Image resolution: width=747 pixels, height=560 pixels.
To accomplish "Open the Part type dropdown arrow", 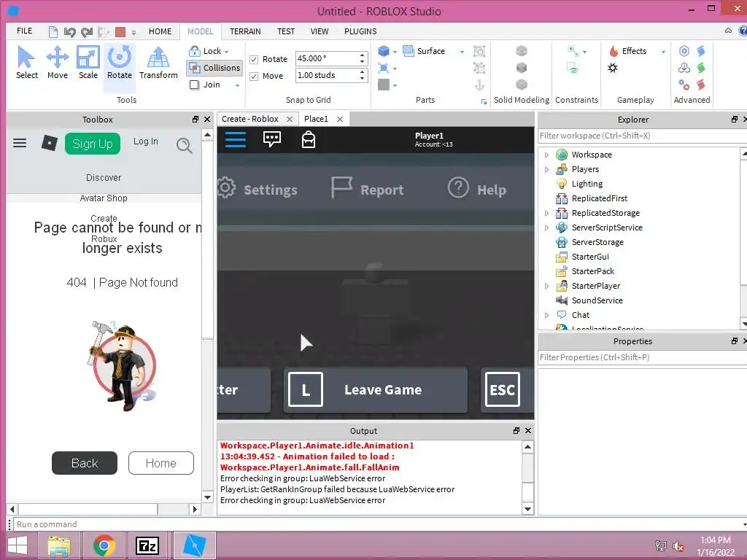I will pyautogui.click(x=395, y=52).
